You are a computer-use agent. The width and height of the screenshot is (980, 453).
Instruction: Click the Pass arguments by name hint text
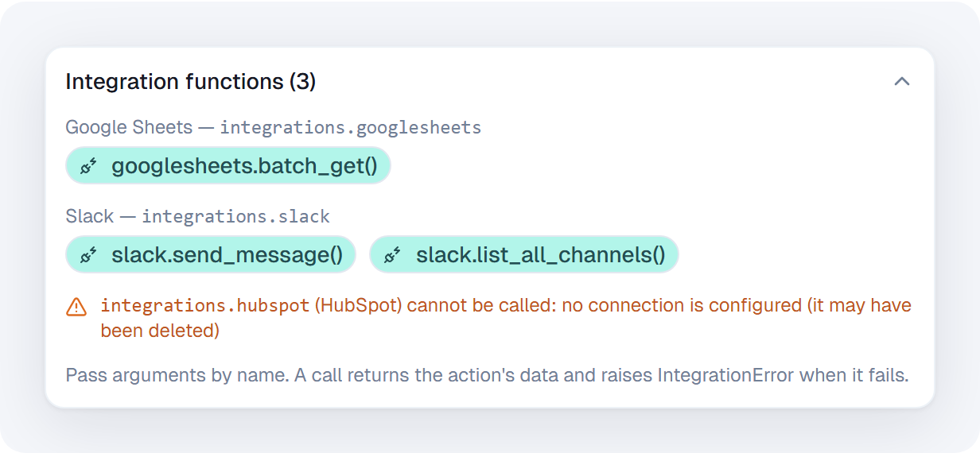pyautogui.click(x=487, y=375)
